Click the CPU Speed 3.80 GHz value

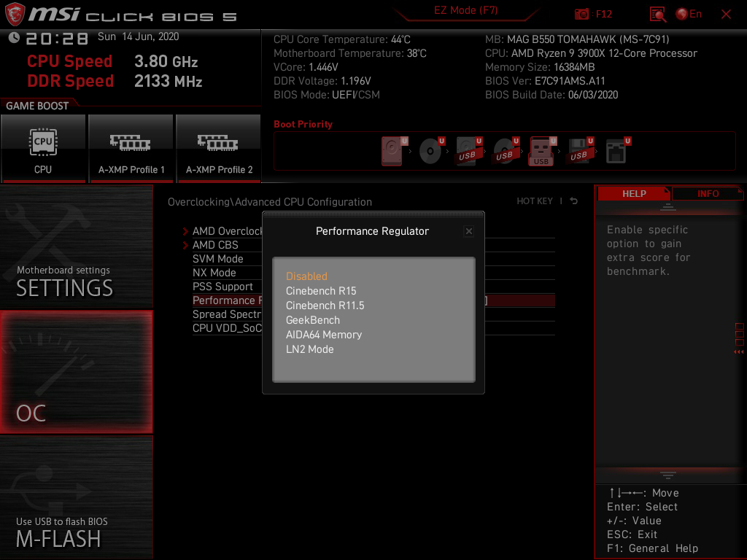[x=166, y=61]
